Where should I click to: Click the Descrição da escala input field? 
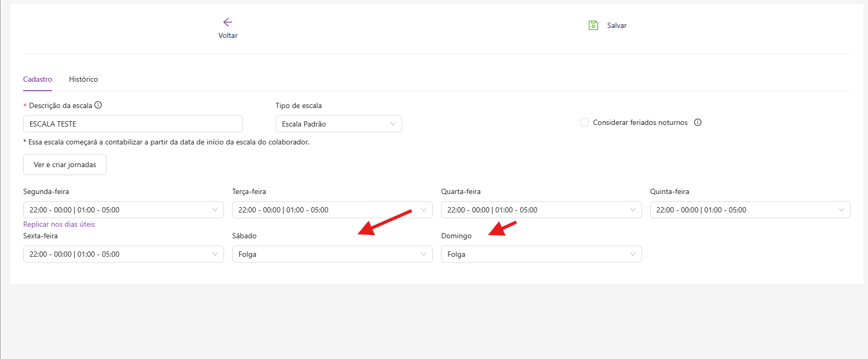[133, 124]
